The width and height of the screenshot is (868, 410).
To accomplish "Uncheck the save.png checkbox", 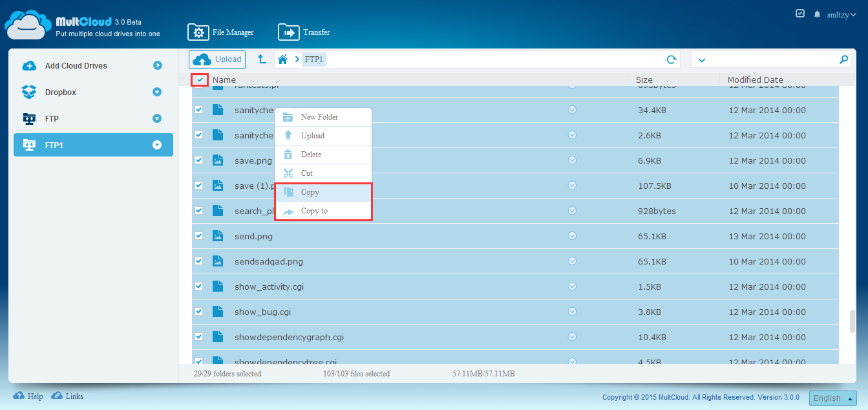I will pyautogui.click(x=198, y=160).
